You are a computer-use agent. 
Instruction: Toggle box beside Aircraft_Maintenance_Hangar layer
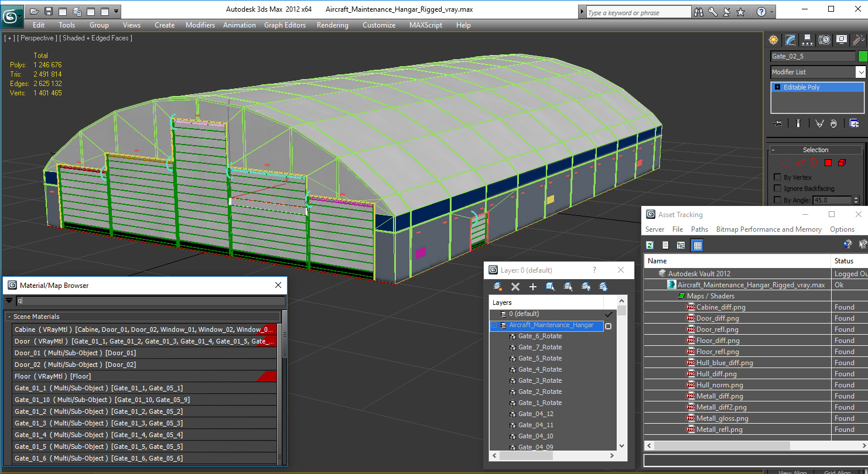pyautogui.click(x=609, y=326)
